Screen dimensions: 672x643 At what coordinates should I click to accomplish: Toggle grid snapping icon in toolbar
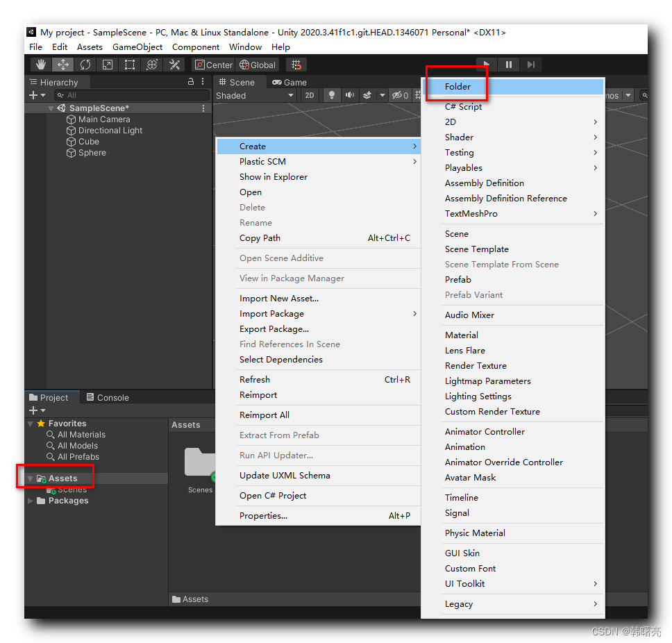(296, 65)
